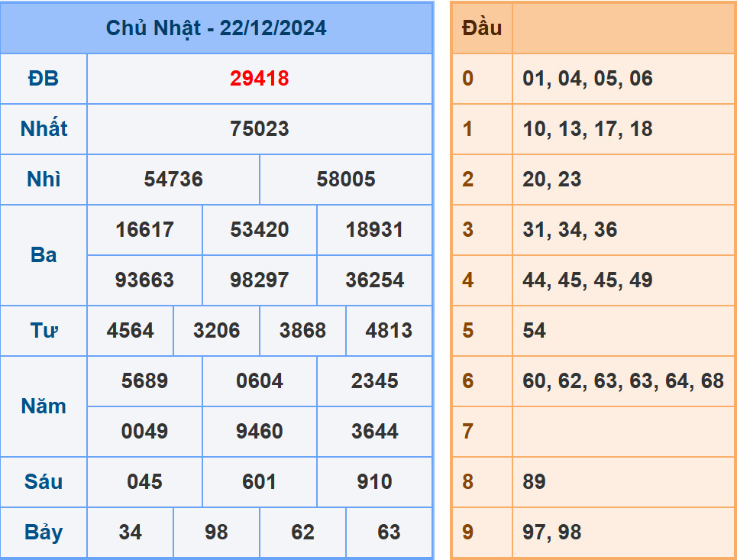Click the Nhất row label
This screenshot has height=560, width=737.
tap(44, 129)
